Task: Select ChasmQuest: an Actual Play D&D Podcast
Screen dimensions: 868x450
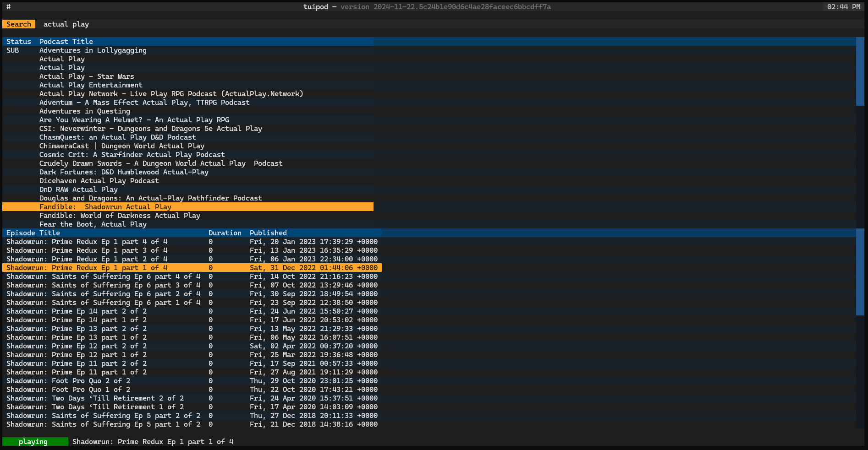Action: click(188, 137)
